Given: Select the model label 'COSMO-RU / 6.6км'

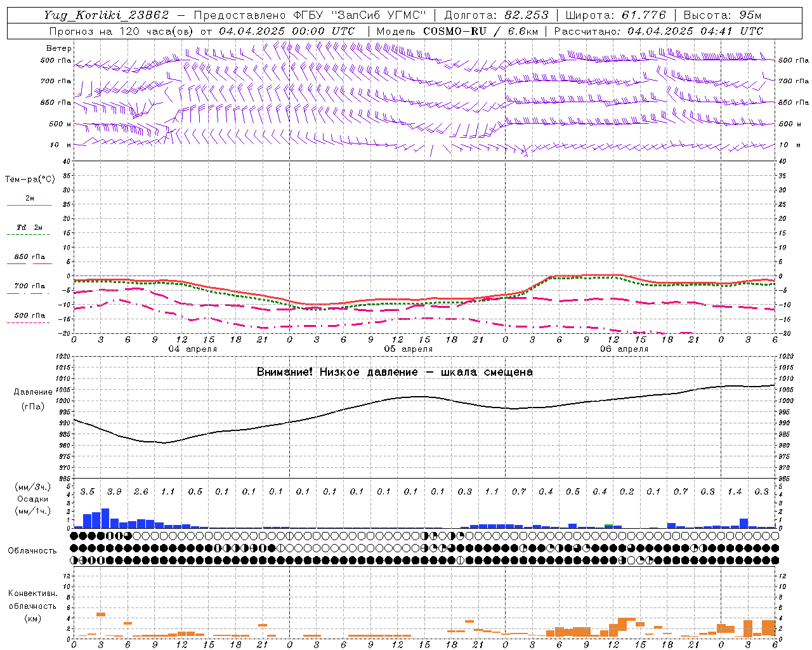Looking at the screenshot, I should tap(480, 31).
